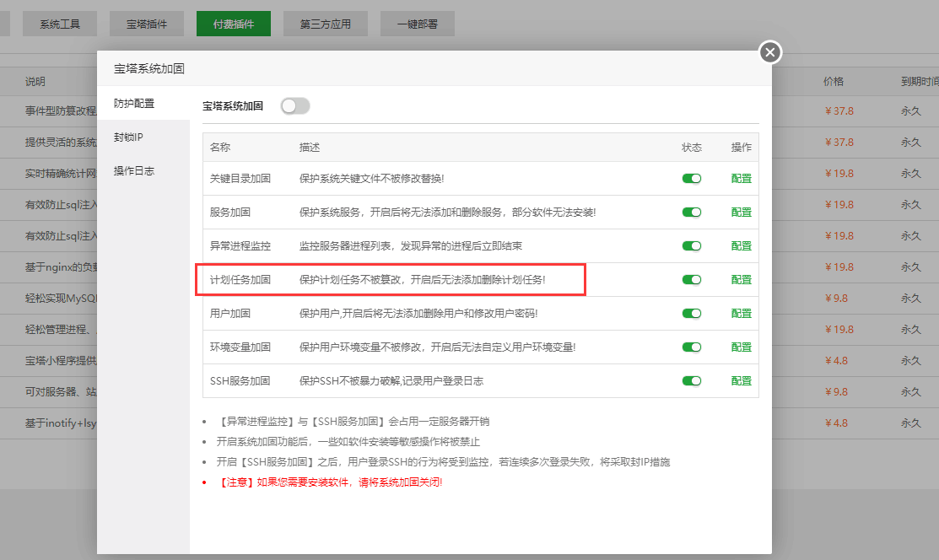Open the 一键部署 tab

418,24
